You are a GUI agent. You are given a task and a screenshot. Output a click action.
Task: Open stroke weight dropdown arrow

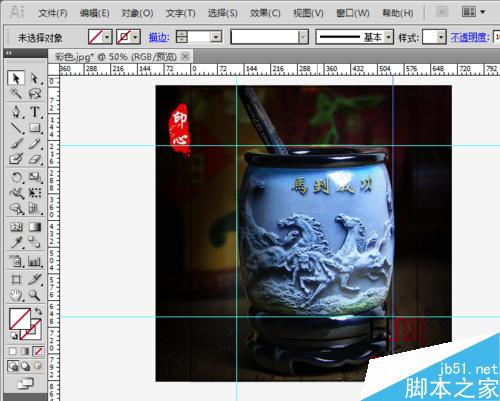coord(216,37)
